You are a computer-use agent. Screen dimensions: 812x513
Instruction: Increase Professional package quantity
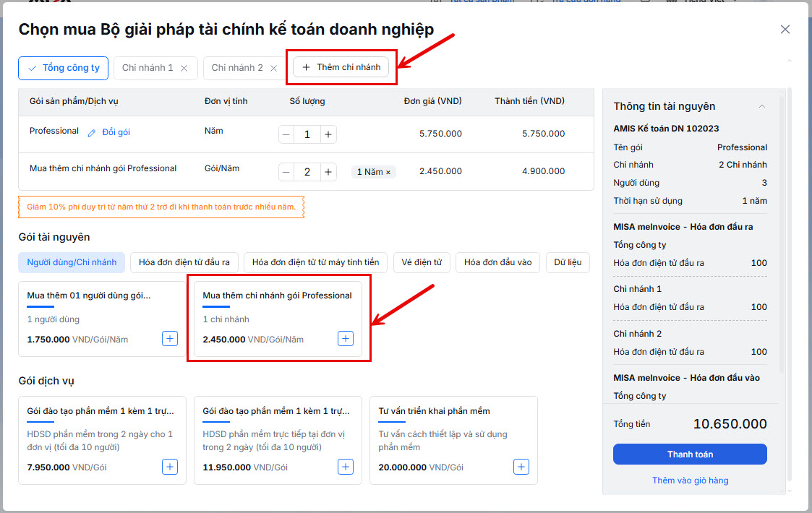coord(328,134)
